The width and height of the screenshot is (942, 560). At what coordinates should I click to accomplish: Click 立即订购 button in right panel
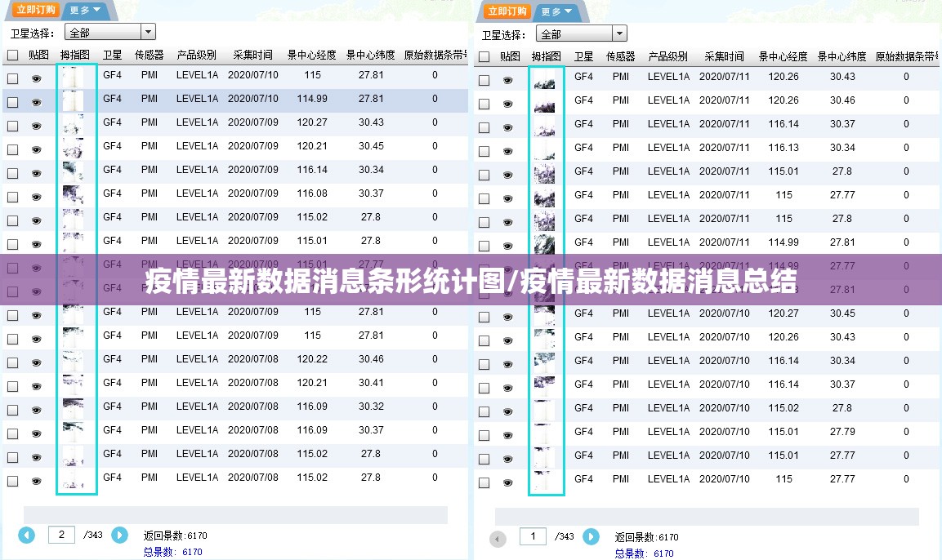[507, 11]
